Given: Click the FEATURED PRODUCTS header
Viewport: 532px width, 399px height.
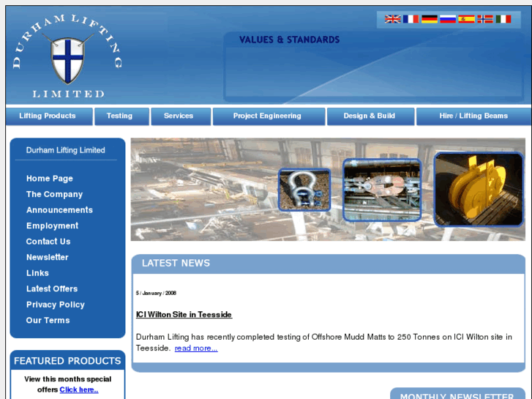Looking at the screenshot, I should tap(67, 361).
